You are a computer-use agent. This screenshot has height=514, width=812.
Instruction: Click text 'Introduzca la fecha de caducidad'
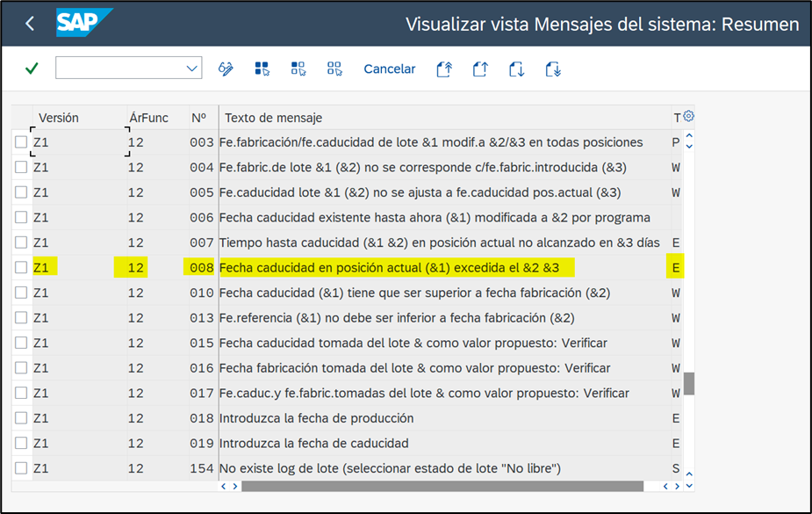click(x=313, y=444)
